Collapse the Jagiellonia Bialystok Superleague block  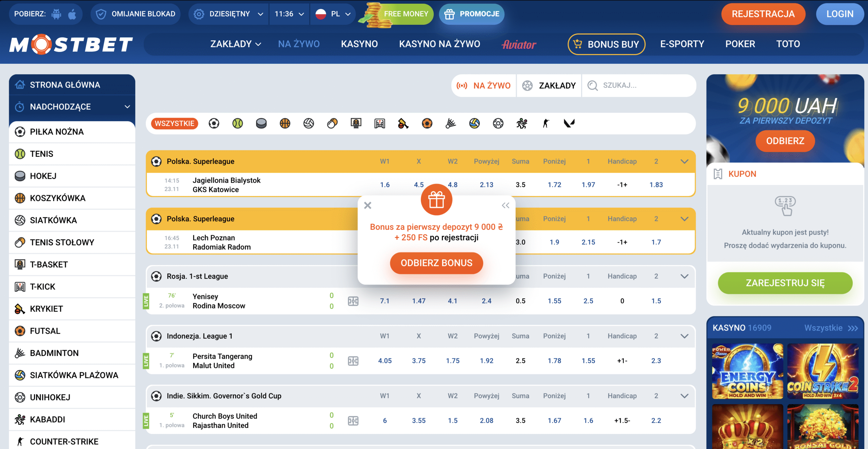(685, 162)
